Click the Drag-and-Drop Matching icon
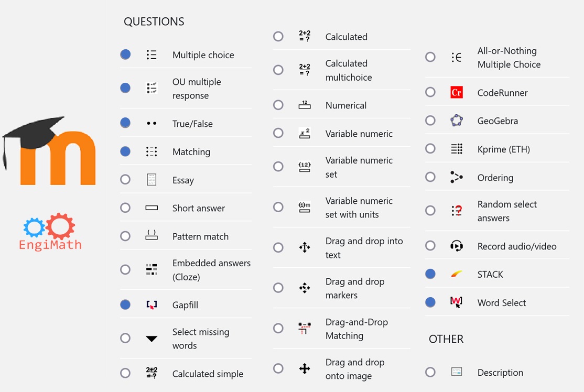This screenshot has height=392, width=584. (x=305, y=329)
